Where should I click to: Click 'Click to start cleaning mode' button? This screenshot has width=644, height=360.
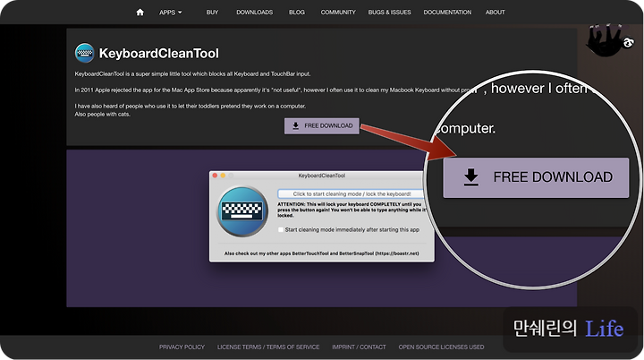click(x=352, y=193)
